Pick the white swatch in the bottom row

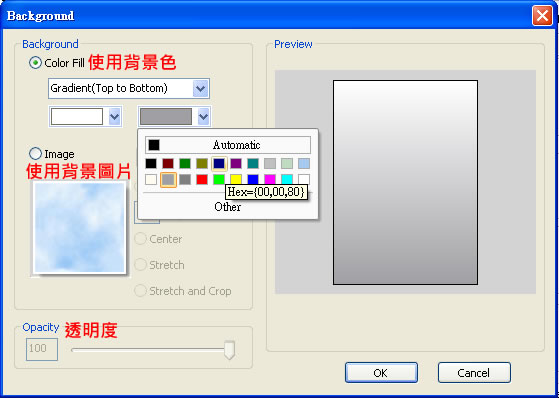pyautogui.click(x=304, y=179)
